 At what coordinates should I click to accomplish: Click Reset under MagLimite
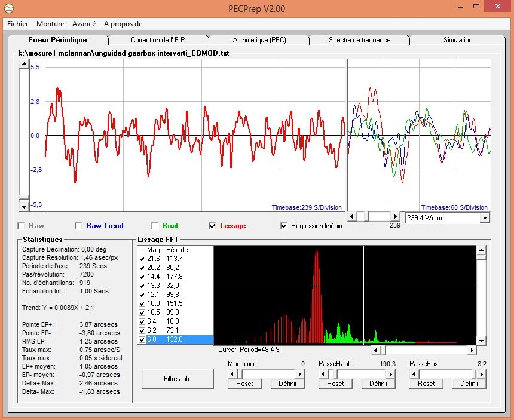pyautogui.click(x=244, y=384)
